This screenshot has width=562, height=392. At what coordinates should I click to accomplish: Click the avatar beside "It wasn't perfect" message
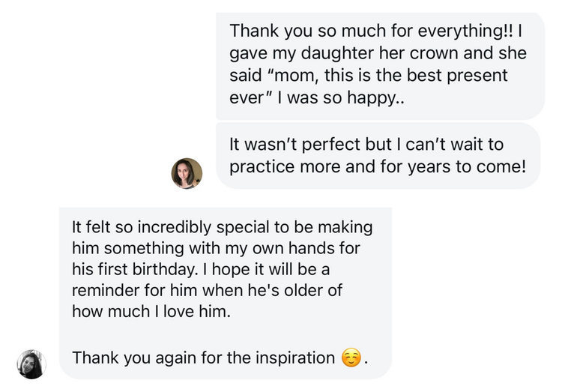pos(187,173)
